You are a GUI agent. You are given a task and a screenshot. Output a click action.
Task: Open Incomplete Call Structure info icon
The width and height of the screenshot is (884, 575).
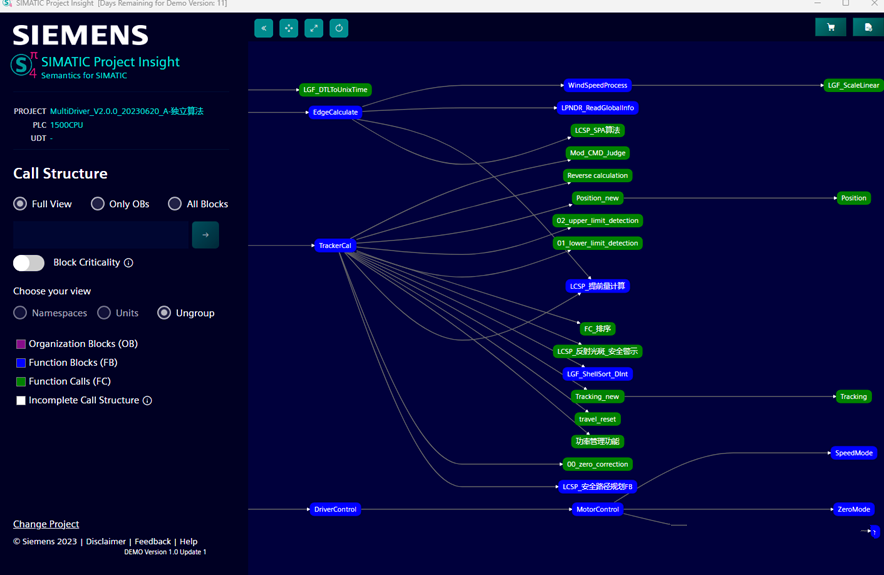tap(147, 400)
